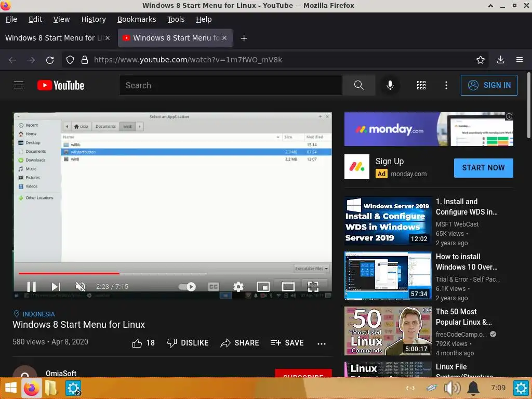This screenshot has height=399, width=532.
Task: Open the Firefox application menu
Action: 519,60
